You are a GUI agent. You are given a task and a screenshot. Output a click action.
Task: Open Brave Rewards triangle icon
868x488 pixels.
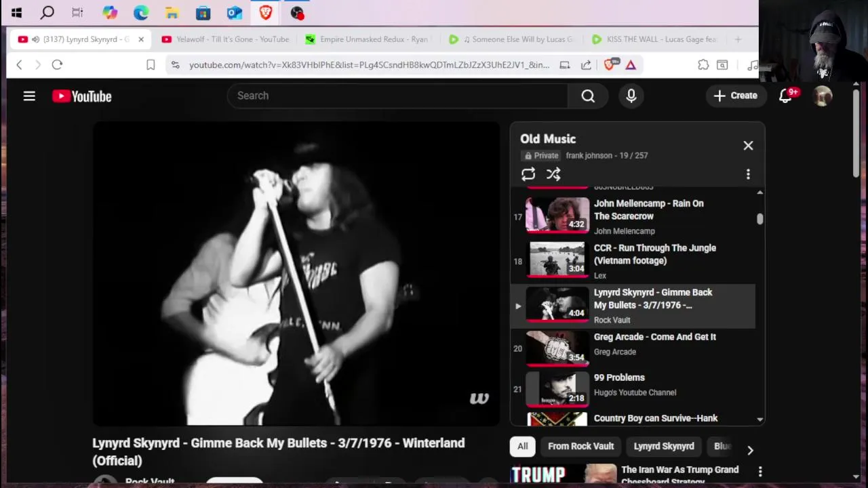pyautogui.click(x=631, y=65)
